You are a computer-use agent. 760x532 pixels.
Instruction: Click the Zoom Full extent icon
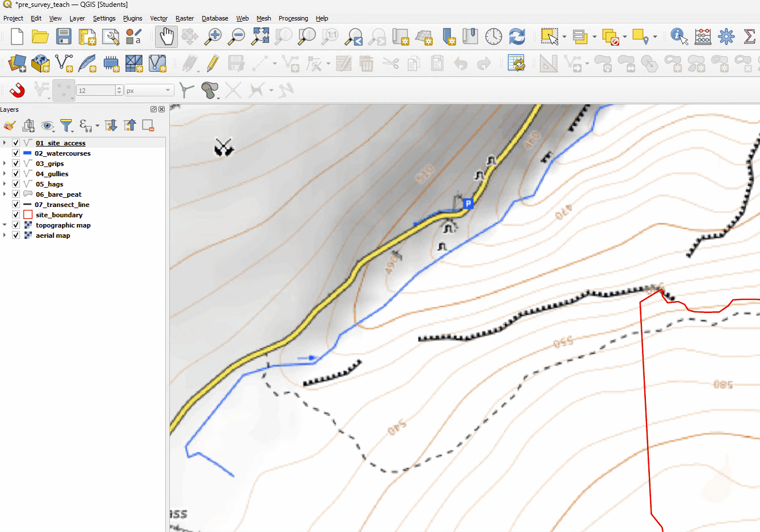[261, 37]
